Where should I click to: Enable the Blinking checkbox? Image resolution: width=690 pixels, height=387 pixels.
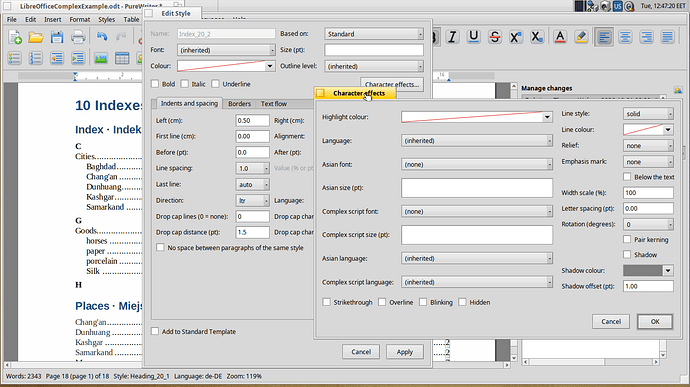423,302
